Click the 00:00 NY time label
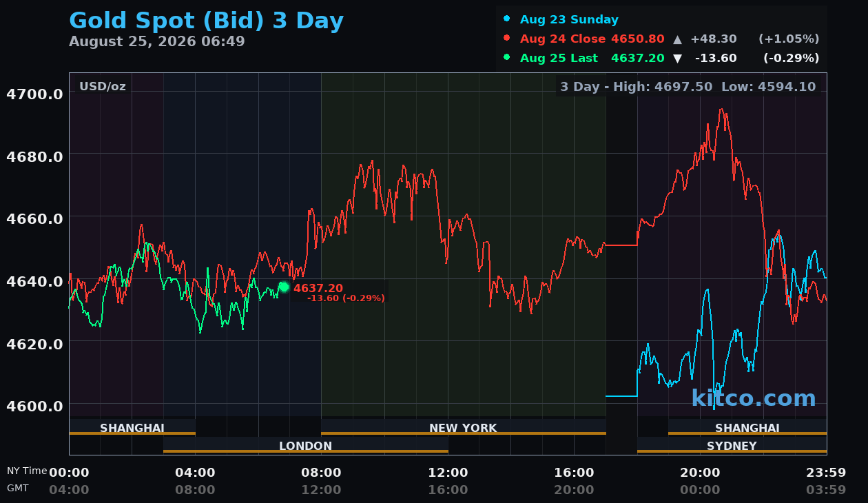868x503 pixels. click(69, 473)
